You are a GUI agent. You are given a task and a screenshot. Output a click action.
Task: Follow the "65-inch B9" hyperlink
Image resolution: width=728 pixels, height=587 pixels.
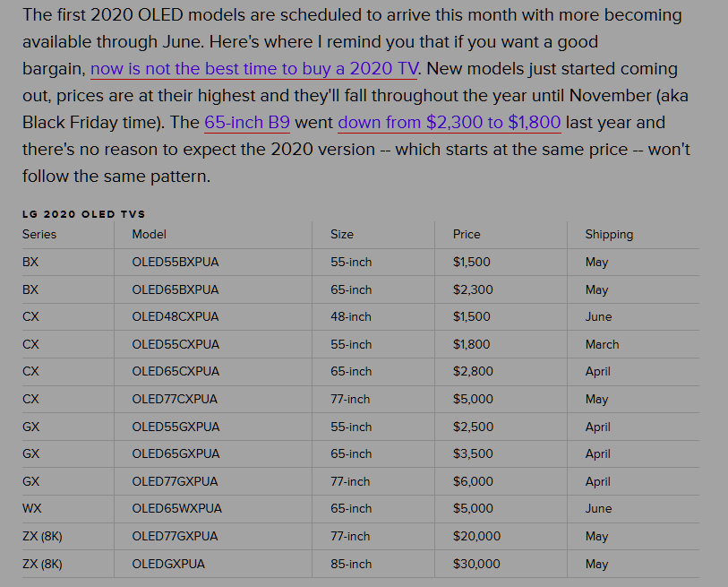tap(247, 123)
